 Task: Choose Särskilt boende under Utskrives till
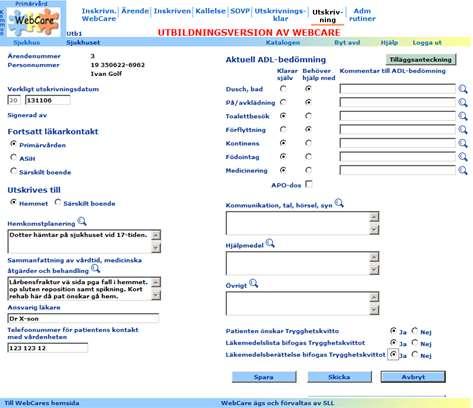tap(58, 202)
